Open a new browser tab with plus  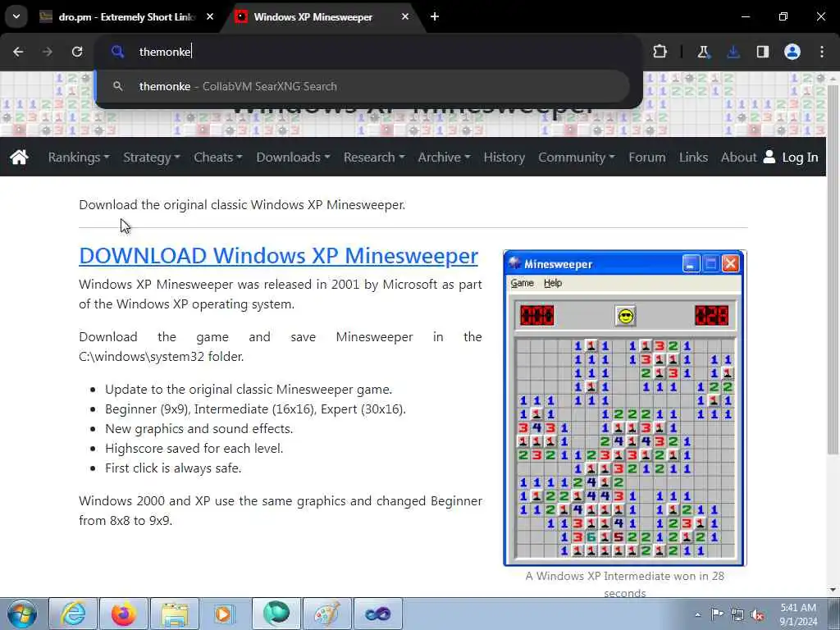[435, 16]
